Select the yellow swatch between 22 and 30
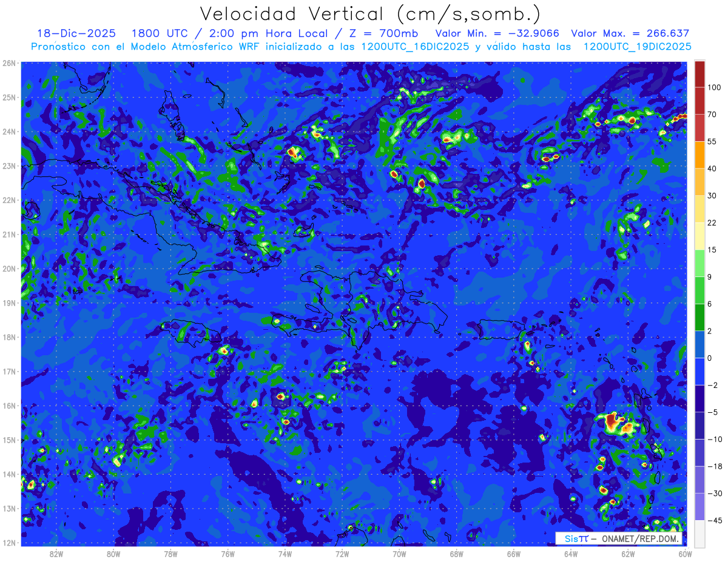 click(699, 209)
